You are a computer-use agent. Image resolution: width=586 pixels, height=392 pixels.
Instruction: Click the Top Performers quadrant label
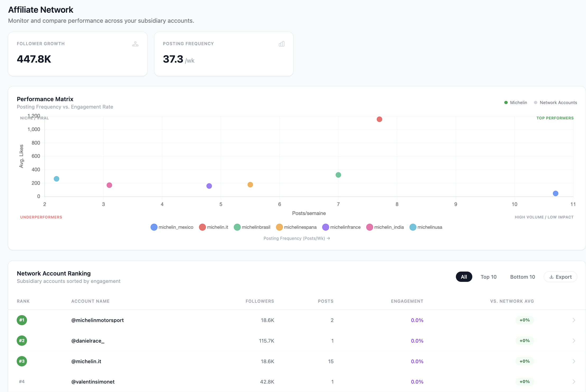555,118
